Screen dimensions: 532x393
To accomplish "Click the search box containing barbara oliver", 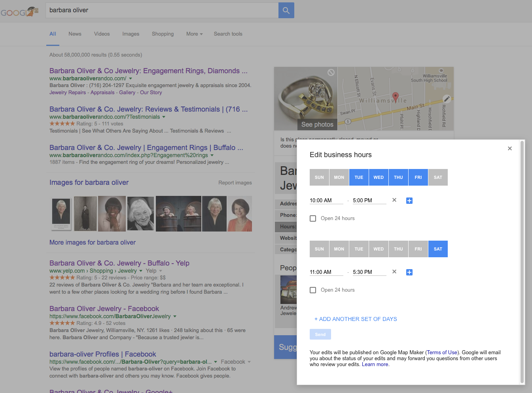I will click(162, 10).
